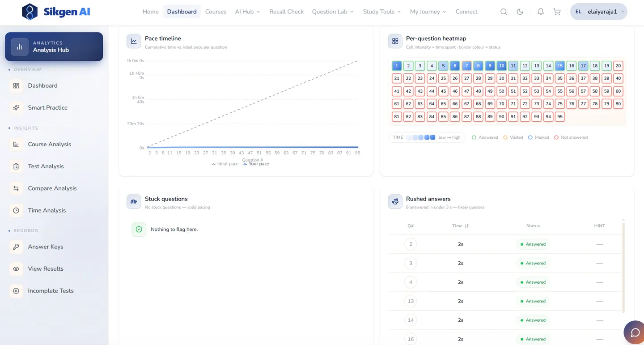Click question number 13 in Rushed answers

coord(411,301)
